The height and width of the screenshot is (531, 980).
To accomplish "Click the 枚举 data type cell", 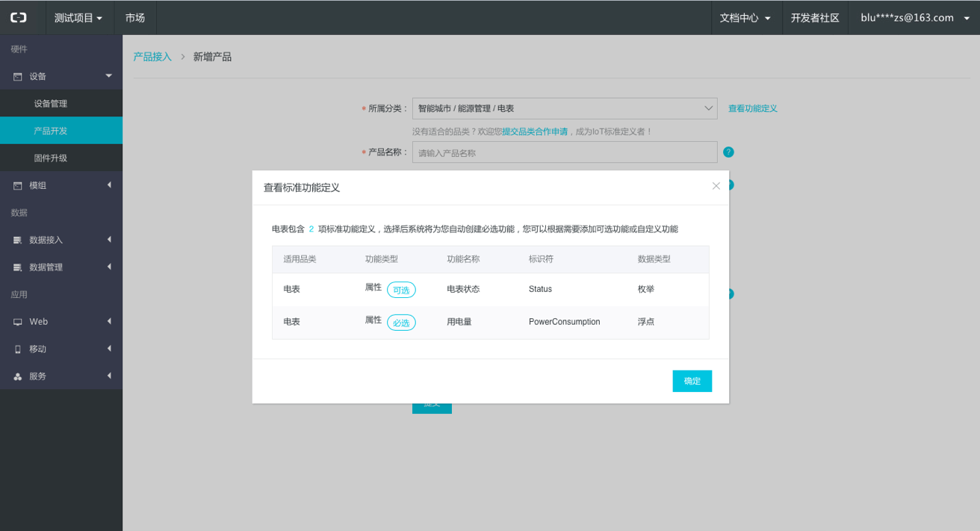I will [x=646, y=289].
